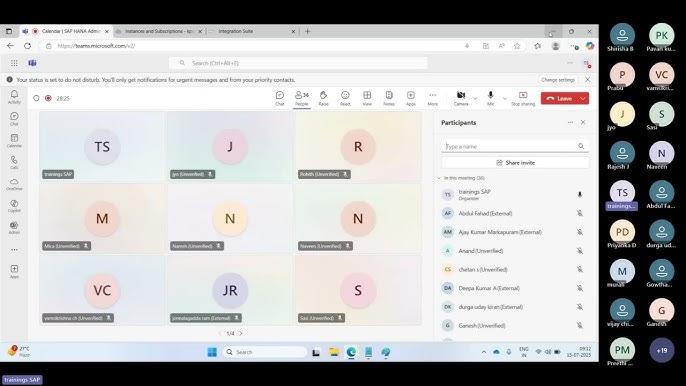Open Participants panel more options
686x386 pixels.
570,123
